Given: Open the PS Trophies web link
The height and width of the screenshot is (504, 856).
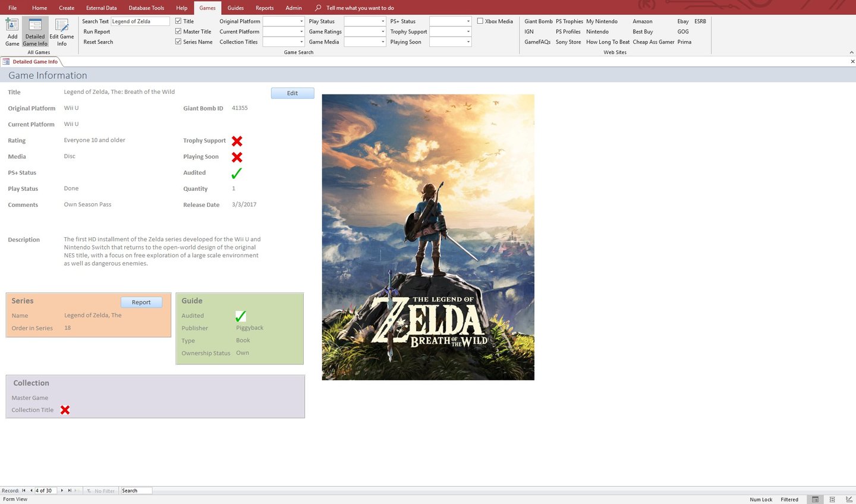Looking at the screenshot, I should coord(569,21).
